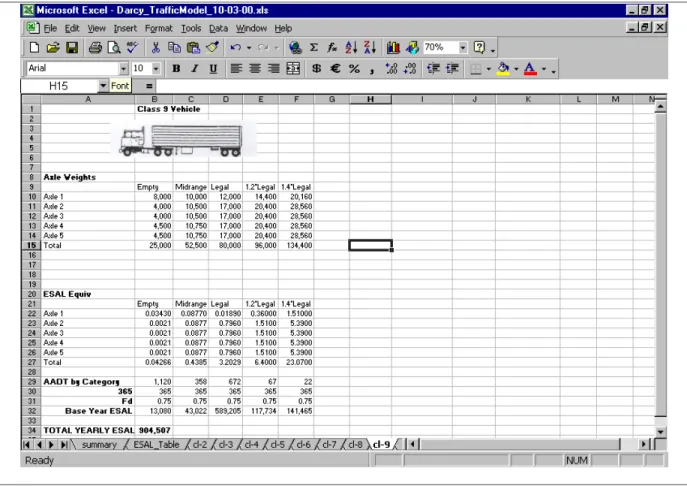
Task: Open the Office Assistant help icon
Action: (x=479, y=47)
